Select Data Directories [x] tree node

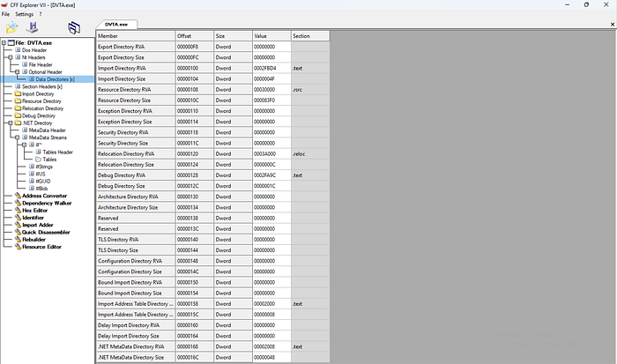point(55,79)
